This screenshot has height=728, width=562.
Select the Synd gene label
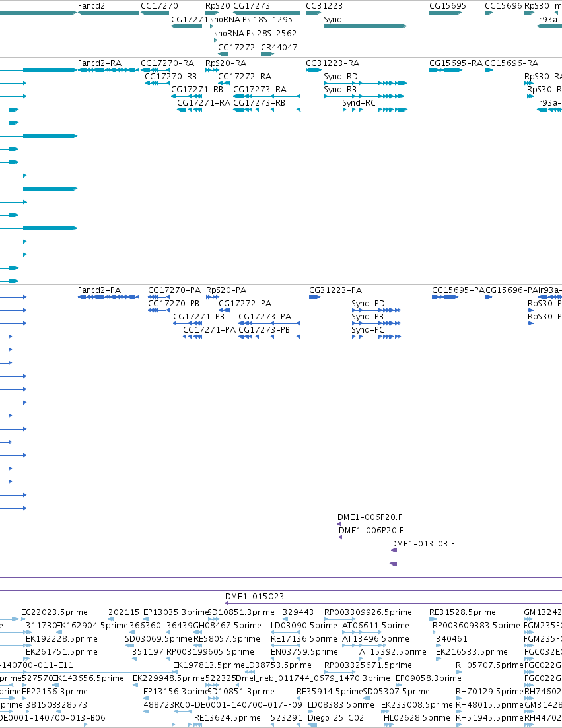tap(333, 20)
